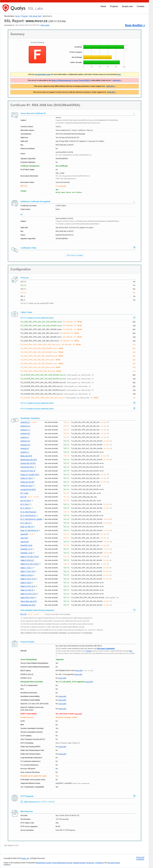This screenshot has height=868, width=153.
Task: Select the 'Forward Secrecy' row label
Action: pos(27,717)
